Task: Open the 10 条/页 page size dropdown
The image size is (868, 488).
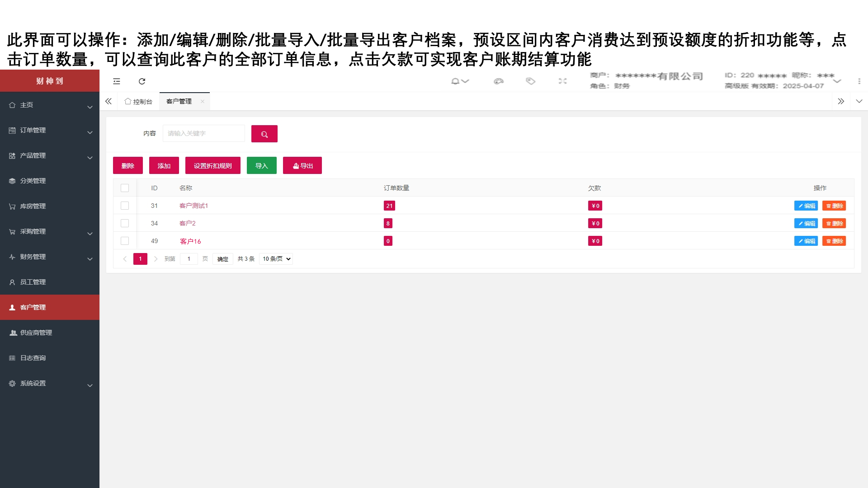Action: pos(276,259)
